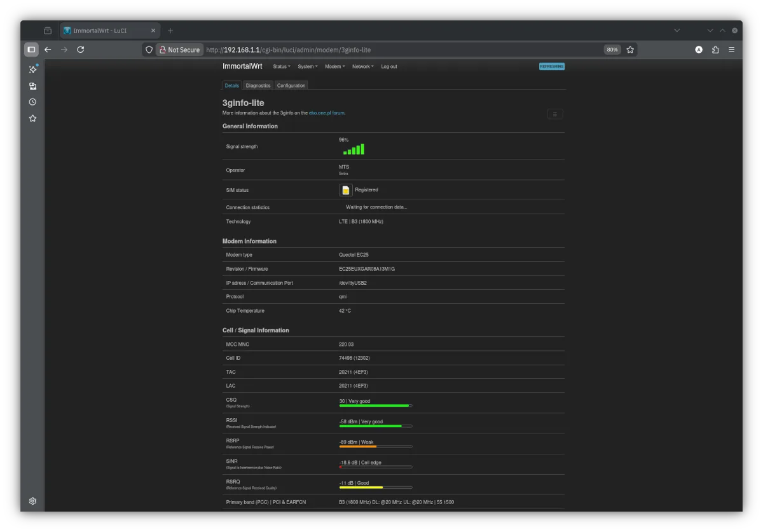Switch to the Diagnostics tab
The height and width of the screenshot is (532, 763).
(258, 85)
